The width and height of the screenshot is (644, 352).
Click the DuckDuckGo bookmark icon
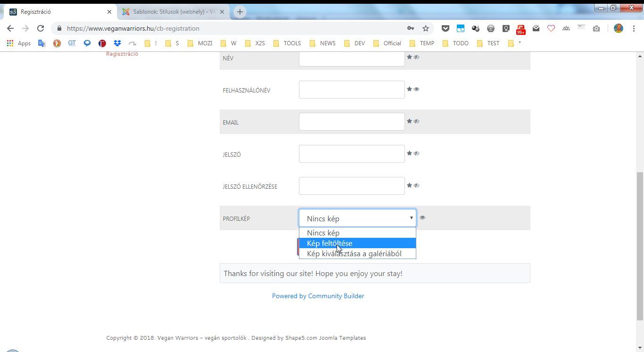pos(57,43)
